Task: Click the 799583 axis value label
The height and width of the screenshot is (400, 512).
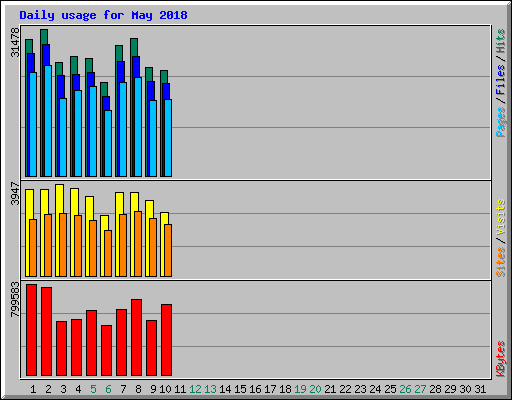Action: click(x=15, y=300)
